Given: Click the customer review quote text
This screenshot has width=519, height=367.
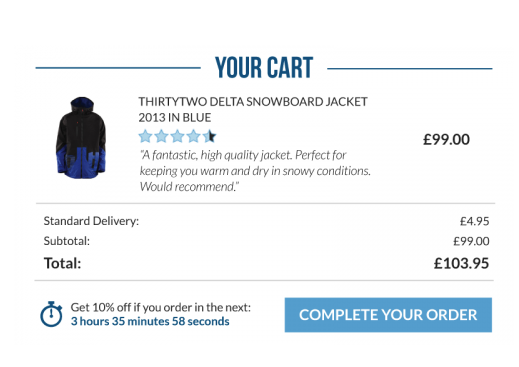Looking at the screenshot, I should pyautogui.click(x=255, y=171).
